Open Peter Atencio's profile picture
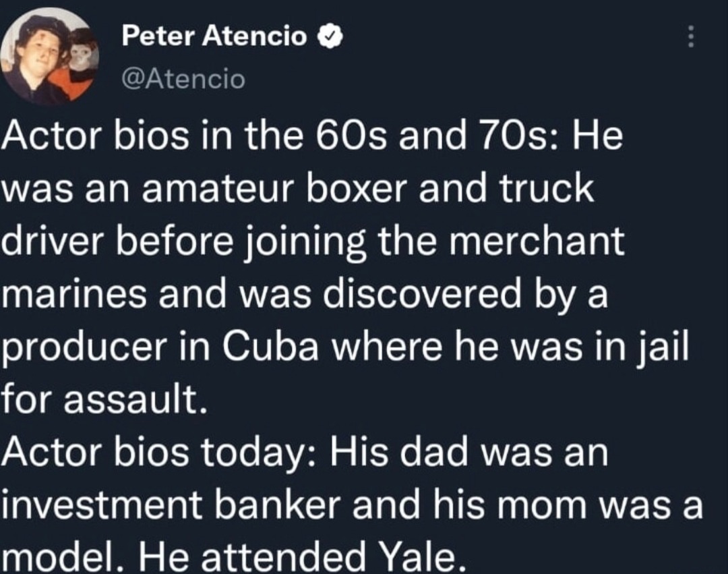This screenshot has height=574, width=728. coord(49,57)
